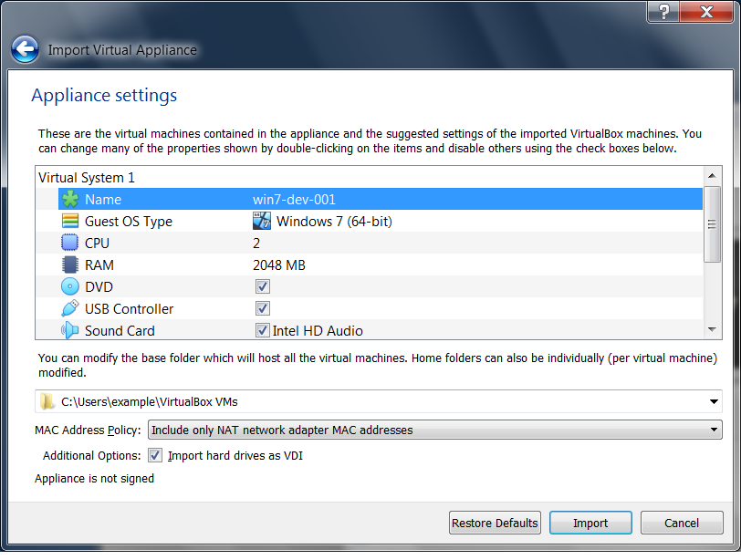
Task: Click the C:\Users\example\VirtualBox VMs path text
Action: click(150, 401)
